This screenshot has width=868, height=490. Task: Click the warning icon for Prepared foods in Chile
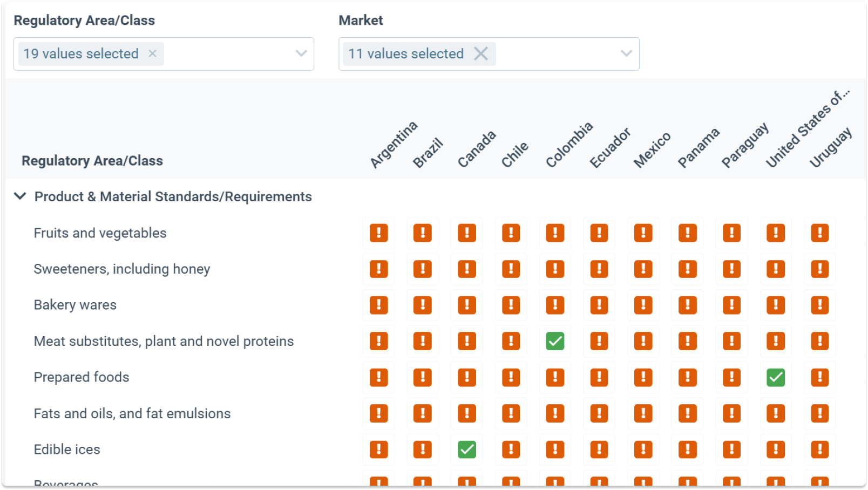[511, 377]
